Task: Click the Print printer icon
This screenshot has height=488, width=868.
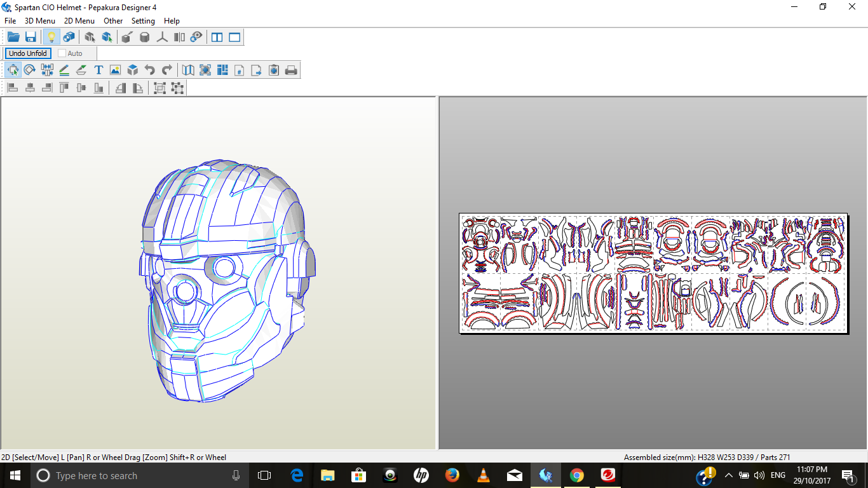Action: [x=291, y=70]
